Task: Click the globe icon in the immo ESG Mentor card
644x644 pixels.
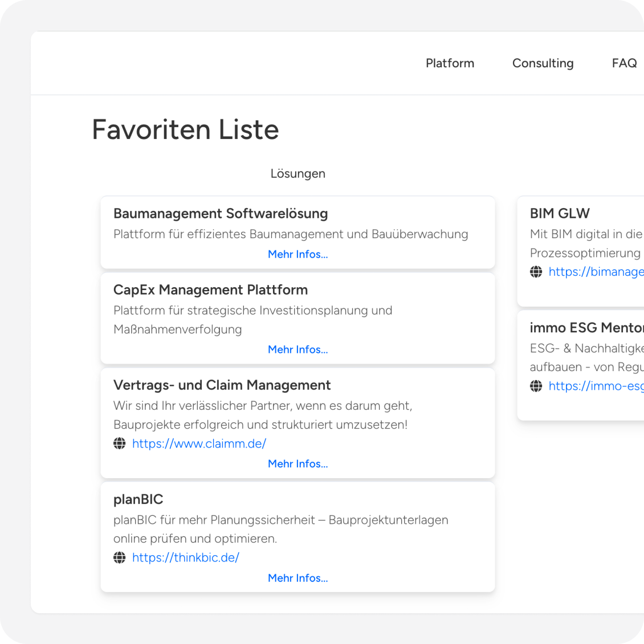Action: click(536, 386)
